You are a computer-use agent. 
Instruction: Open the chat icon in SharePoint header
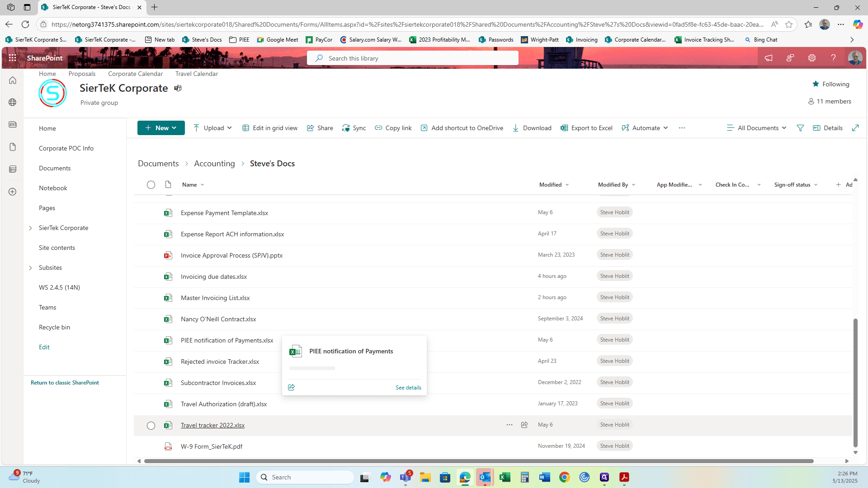click(x=790, y=58)
